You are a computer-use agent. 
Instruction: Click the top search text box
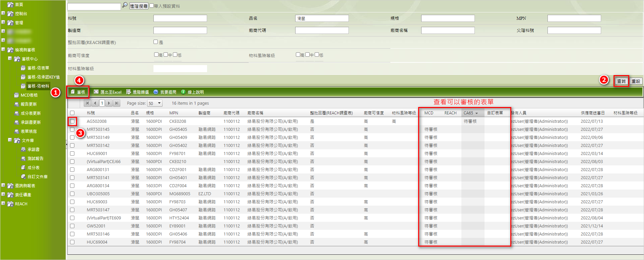[94, 6]
